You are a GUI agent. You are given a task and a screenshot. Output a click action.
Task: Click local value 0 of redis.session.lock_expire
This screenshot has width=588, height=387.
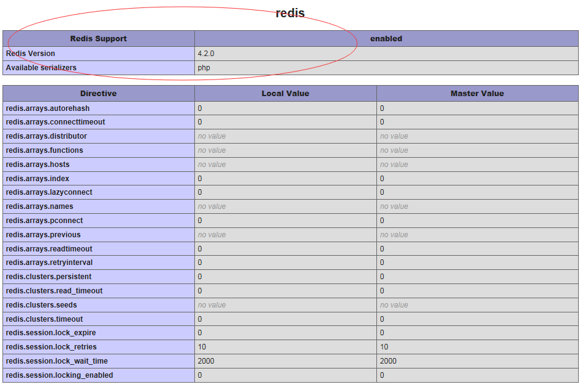(200, 333)
